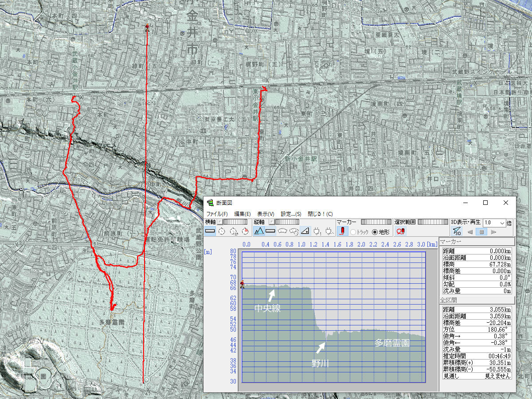This screenshot has height=399, width=532.
Task: Select the distance ruler horizontal axis icon
Action: click(210, 231)
